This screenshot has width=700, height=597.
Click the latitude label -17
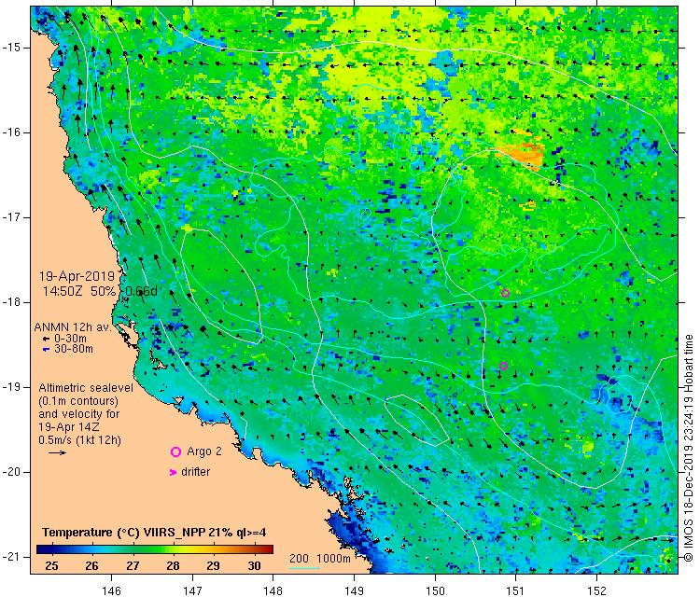(x=10, y=217)
